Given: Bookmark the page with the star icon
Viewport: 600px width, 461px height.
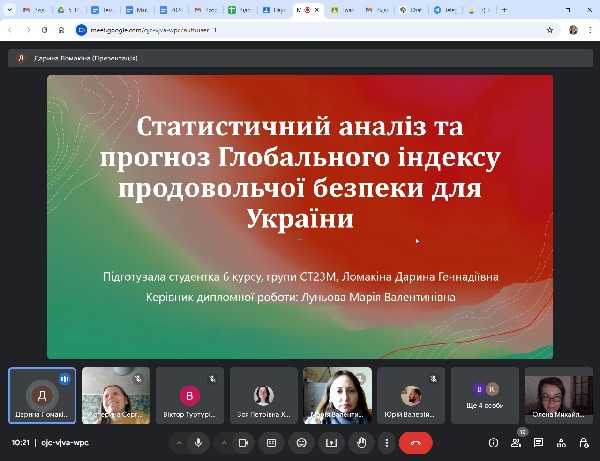Looking at the screenshot, I should pyautogui.click(x=550, y=30).
